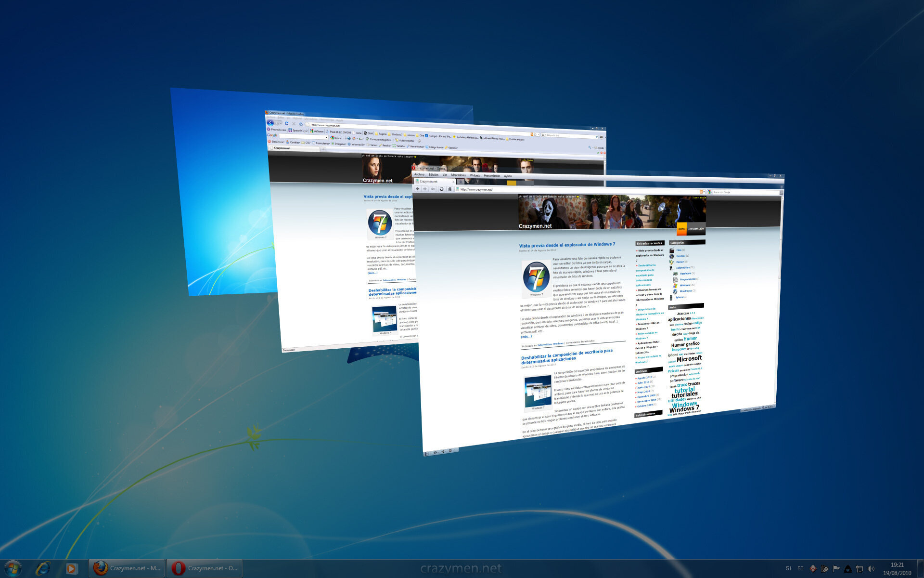Click the hooded figure tray icon
This screenshot has height=578, width=924.
point(848,569)
